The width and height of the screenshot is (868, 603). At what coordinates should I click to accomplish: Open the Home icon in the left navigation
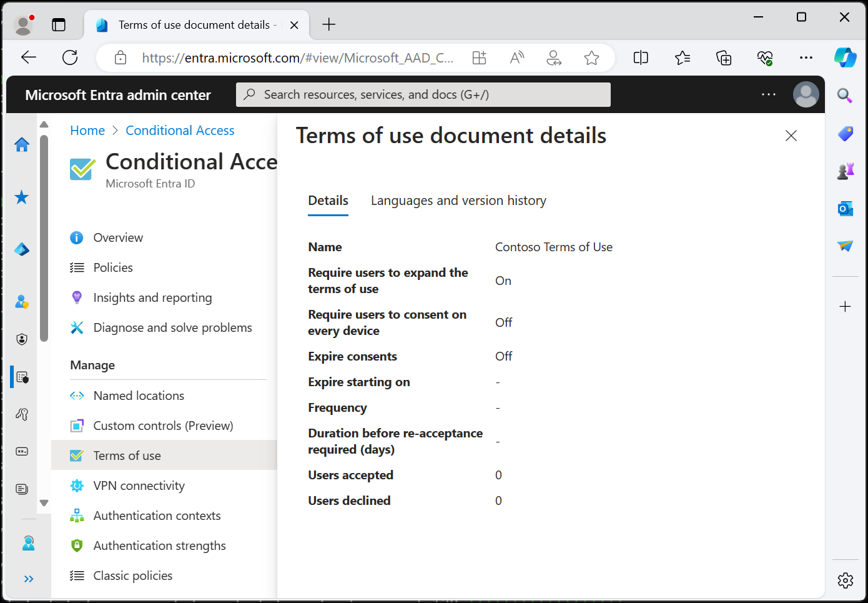21,144
